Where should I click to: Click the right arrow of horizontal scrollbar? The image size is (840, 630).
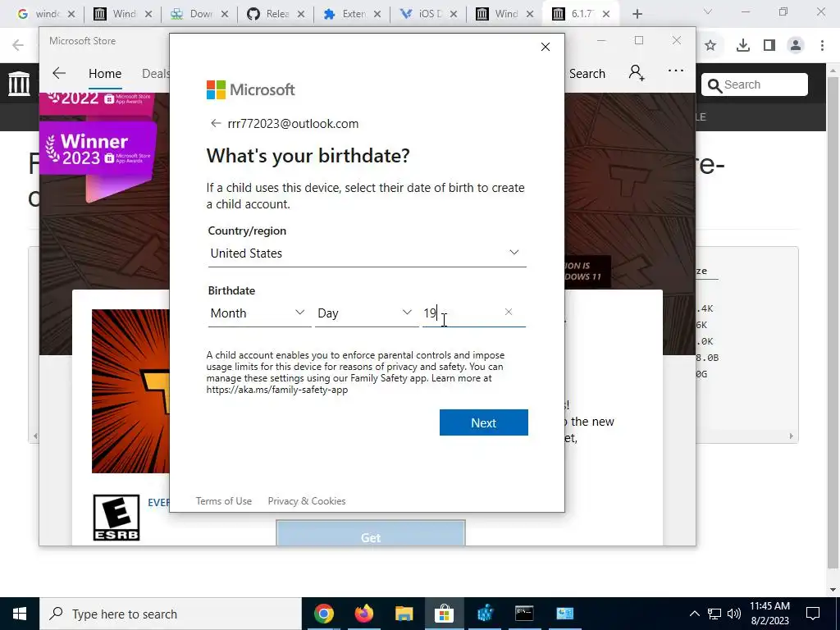pyautogui.click(x=792, y=436)
